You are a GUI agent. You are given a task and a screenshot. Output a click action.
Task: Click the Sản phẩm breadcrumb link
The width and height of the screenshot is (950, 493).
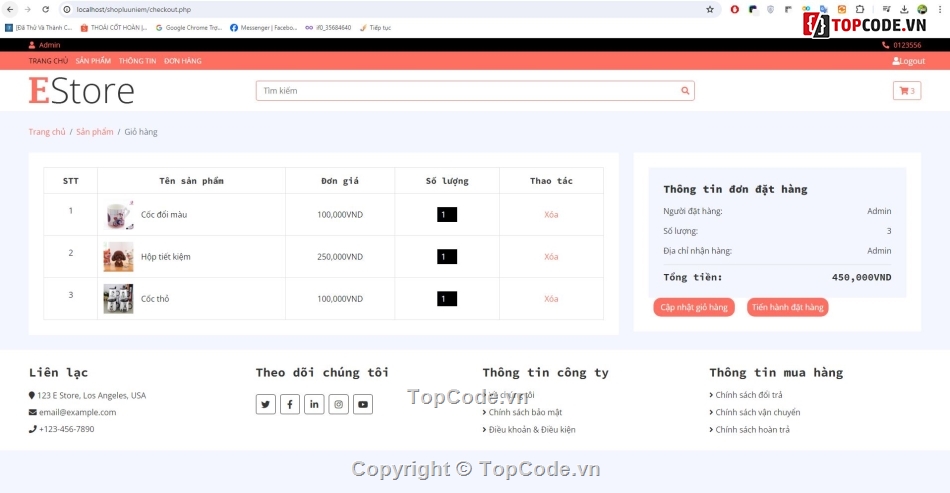tap(95, 131)
